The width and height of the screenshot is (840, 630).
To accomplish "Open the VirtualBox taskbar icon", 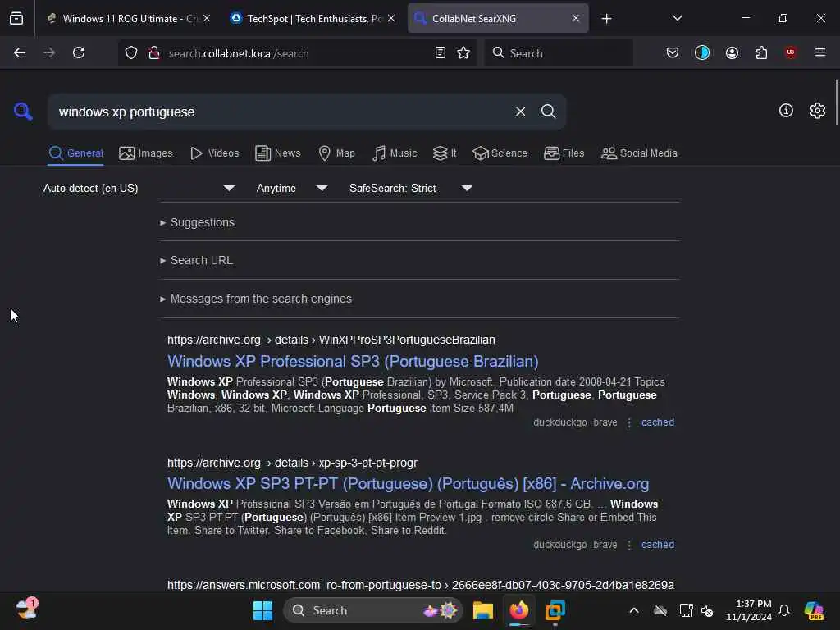I will (555, 610).
